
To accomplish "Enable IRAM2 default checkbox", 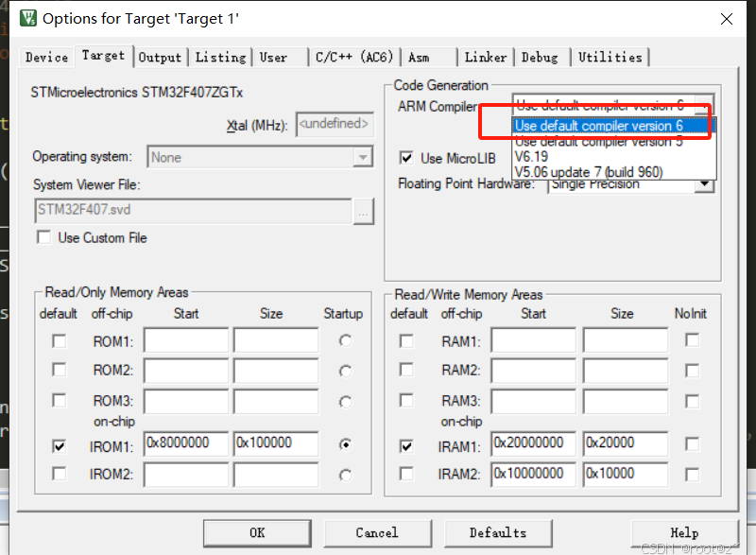I will (x=406, y=474).
